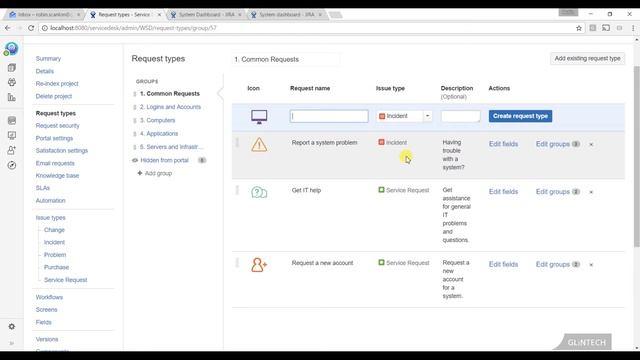Open the queues icon in left sidebar
This screenshot has height=360, width=640.
(x=12, y=68)
